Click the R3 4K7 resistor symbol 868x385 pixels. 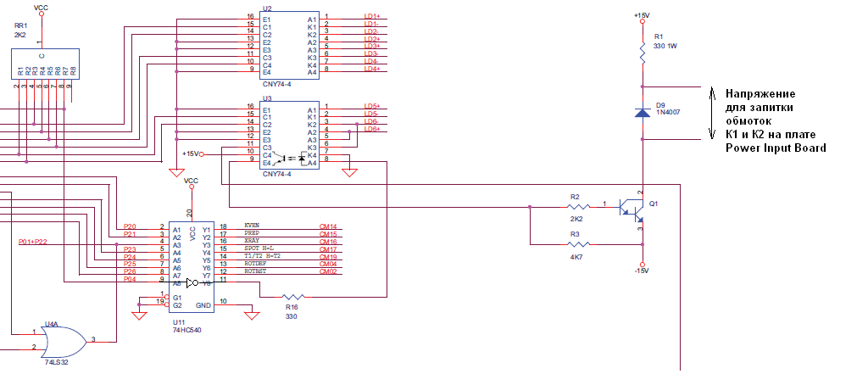click(x=578, y=245)
